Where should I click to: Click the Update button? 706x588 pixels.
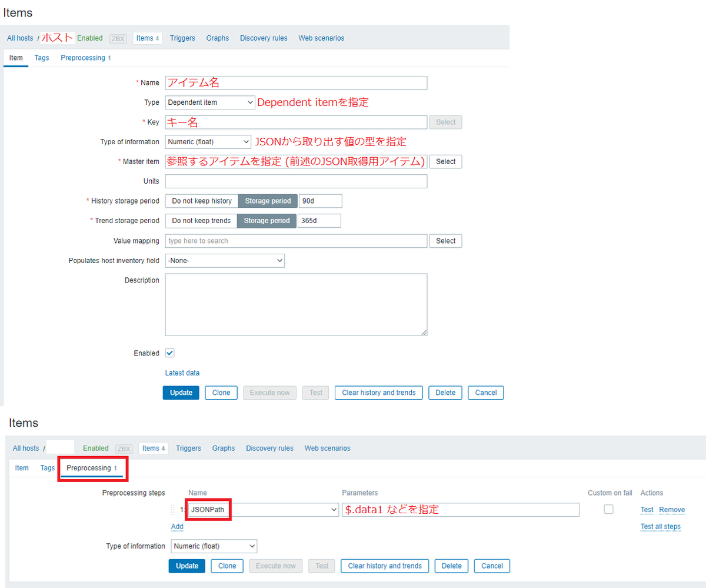pyautogui.click(x=181, y=393)
